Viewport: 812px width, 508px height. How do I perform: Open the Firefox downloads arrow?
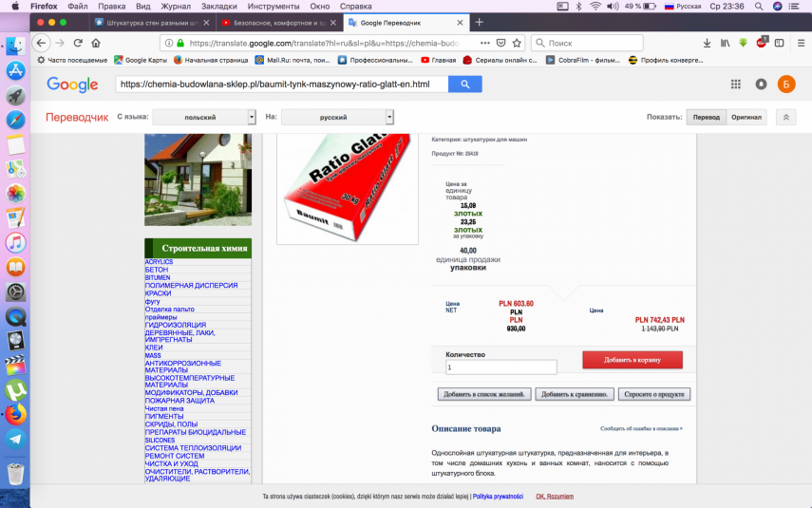coord(707,43)
